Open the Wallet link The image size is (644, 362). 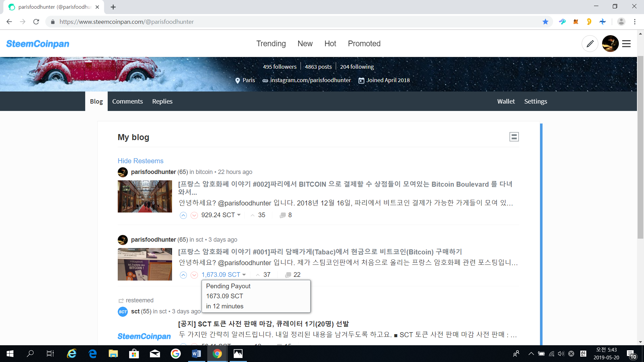506,101
